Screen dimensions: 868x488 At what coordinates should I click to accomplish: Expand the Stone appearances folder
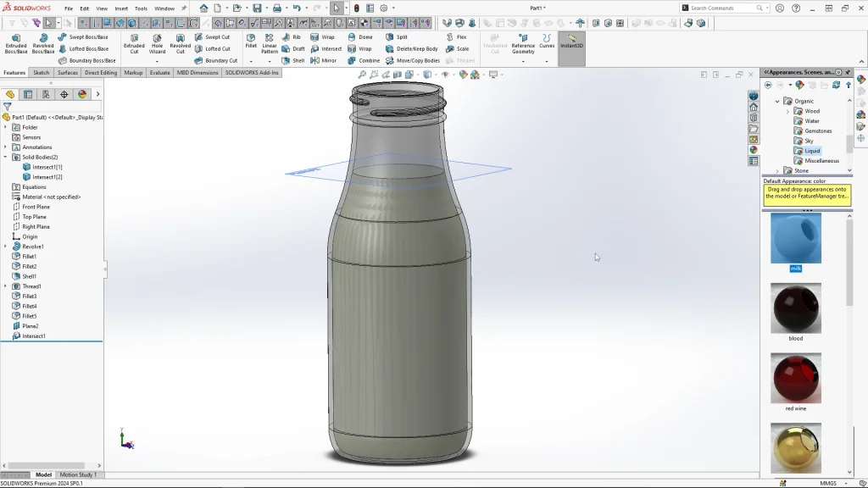777,171
